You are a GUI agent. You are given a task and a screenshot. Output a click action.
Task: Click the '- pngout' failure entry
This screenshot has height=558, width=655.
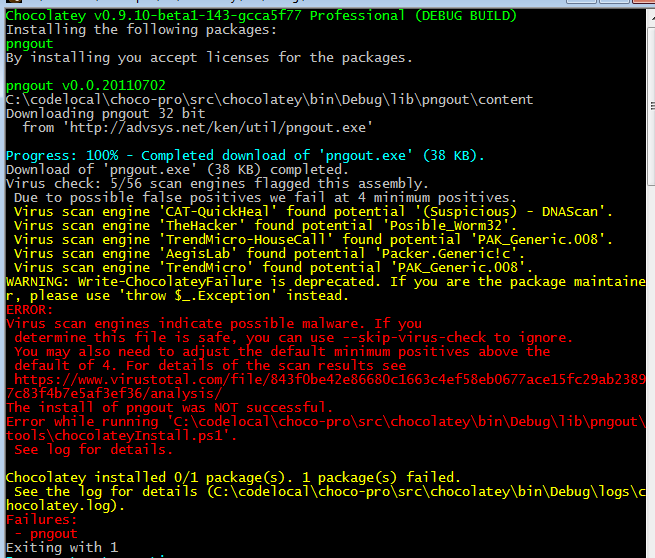pos(46,534)
